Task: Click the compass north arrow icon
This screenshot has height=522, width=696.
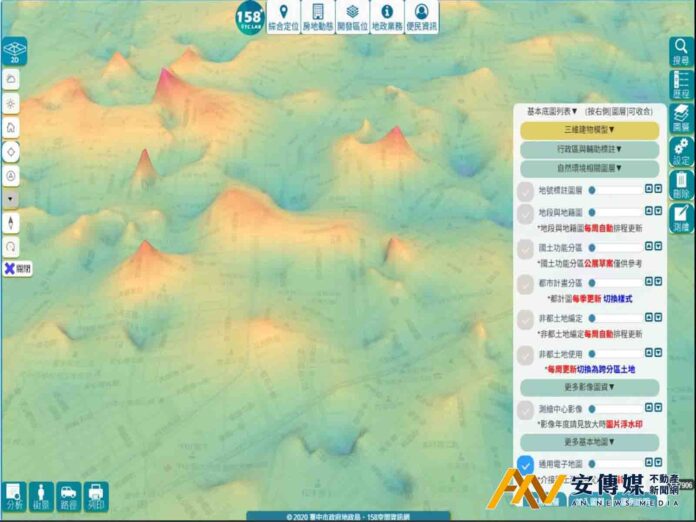Action: [11, 222]
